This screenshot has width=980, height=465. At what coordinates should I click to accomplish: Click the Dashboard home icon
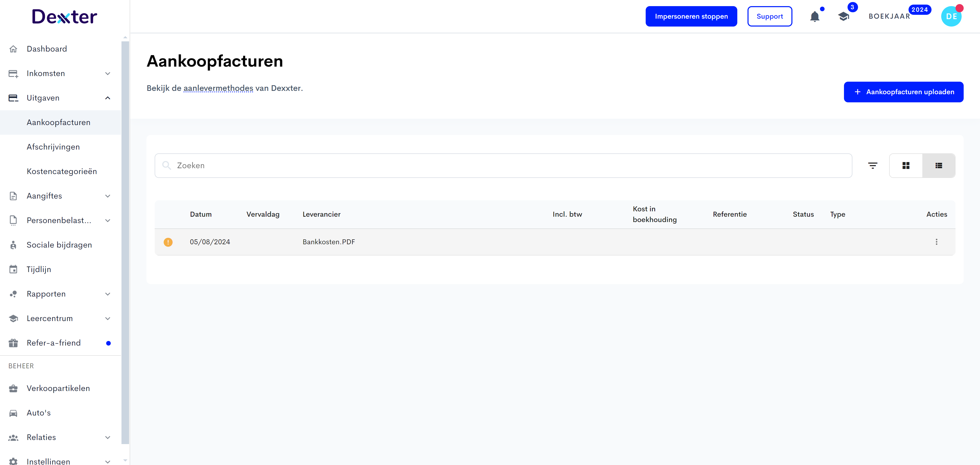coord(13,49)
